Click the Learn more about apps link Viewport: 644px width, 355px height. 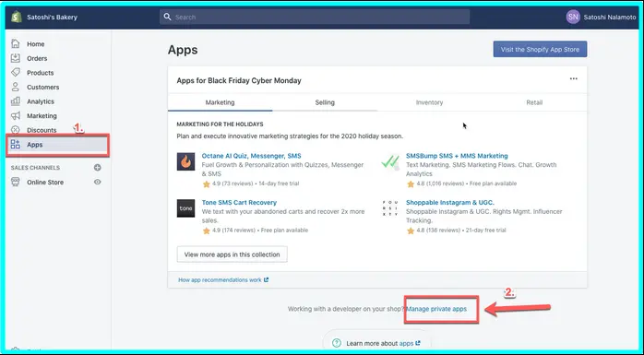410,343
